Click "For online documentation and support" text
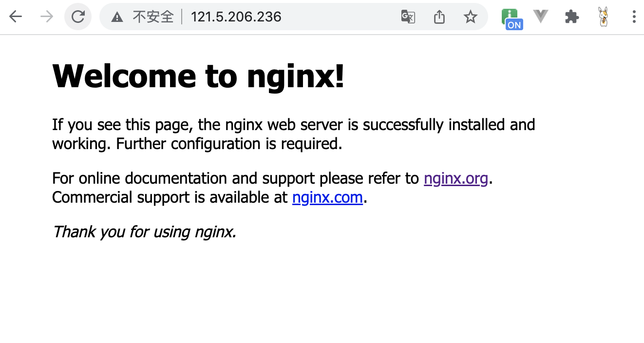 point(184,179)
